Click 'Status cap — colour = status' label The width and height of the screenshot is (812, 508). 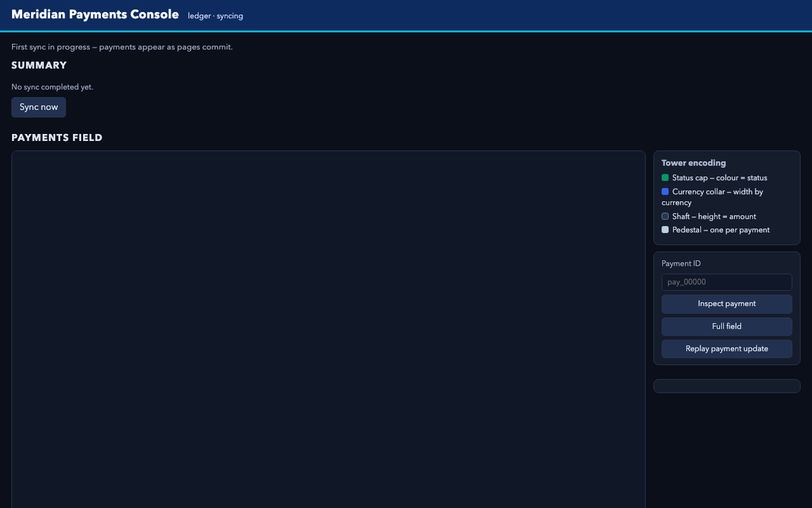click(720, 177)
